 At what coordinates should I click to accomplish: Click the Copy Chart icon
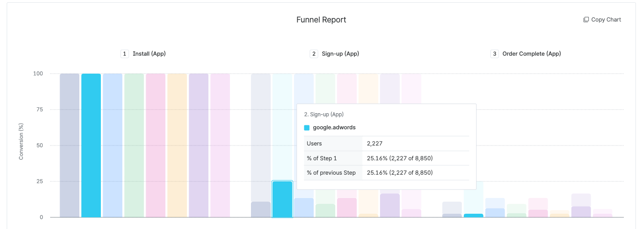[586, 20]
